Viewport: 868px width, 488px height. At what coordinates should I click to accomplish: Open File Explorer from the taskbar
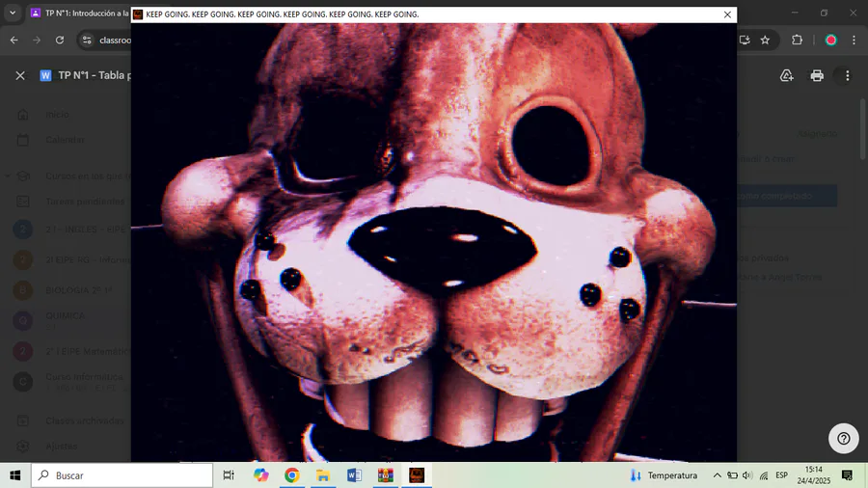[323, 475]
